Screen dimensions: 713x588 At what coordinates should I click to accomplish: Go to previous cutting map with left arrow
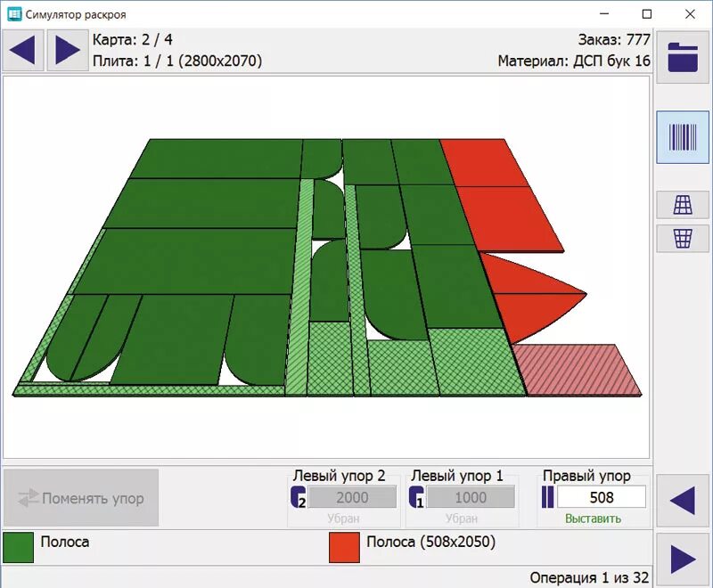click(x=23, y=50)
